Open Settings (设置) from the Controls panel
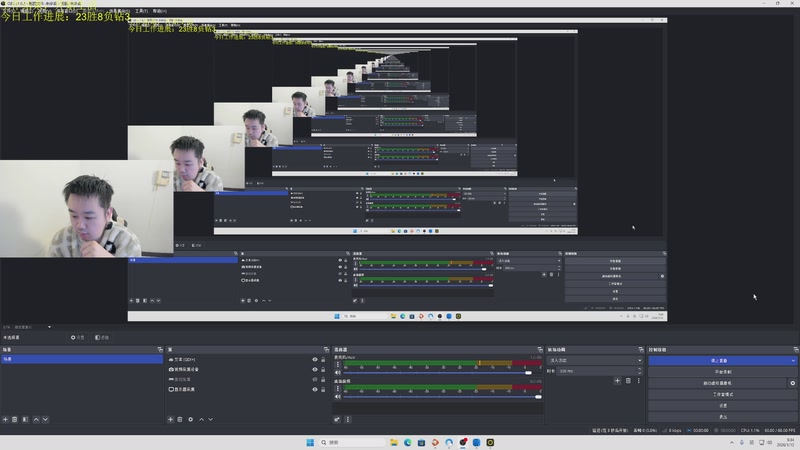800x450 pixels. click(722, 406)
